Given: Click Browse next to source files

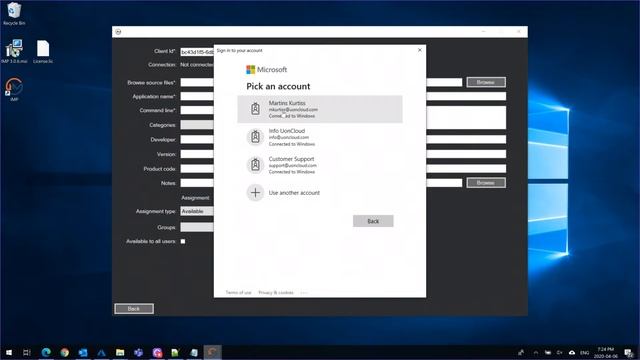Looking at the screenshot, I should 486,82.
